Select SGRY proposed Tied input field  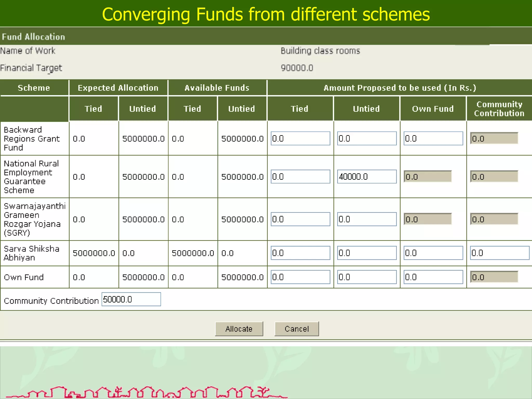[301, 219]
